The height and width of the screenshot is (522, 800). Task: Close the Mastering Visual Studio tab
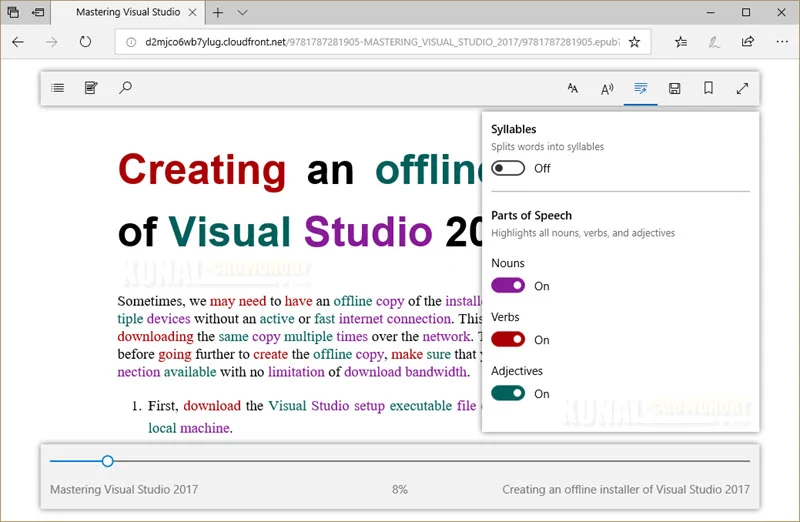[192, 12]
